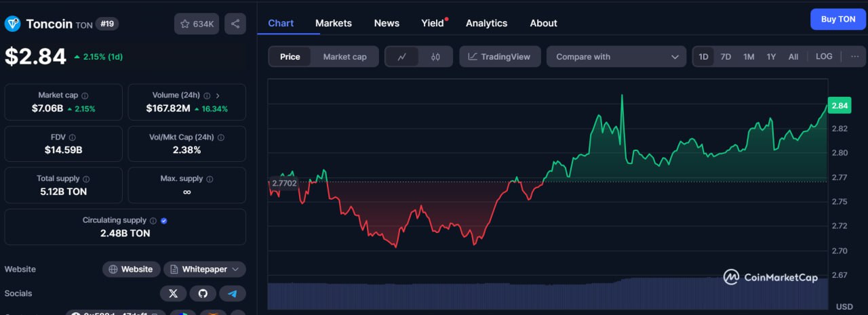
Task: Set chart range to 1D
Action: click(703, 57)
